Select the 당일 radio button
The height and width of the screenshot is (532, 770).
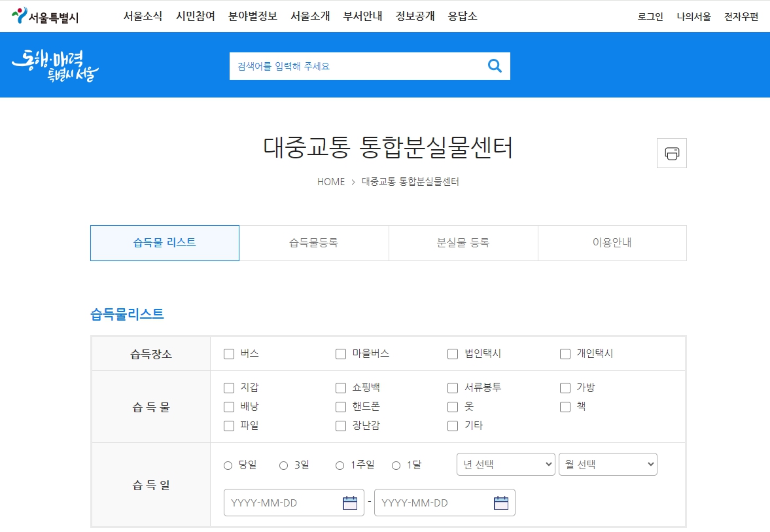point(228,465)
